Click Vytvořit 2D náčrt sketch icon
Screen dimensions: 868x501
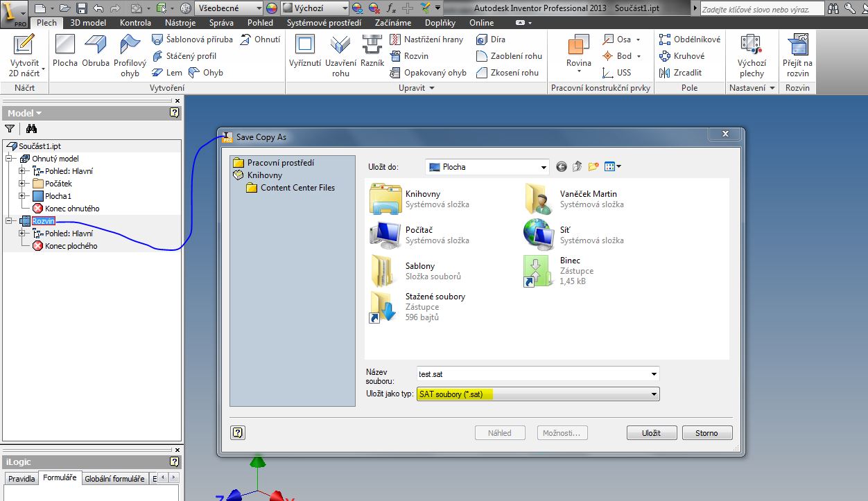click(x=24, y=46)
